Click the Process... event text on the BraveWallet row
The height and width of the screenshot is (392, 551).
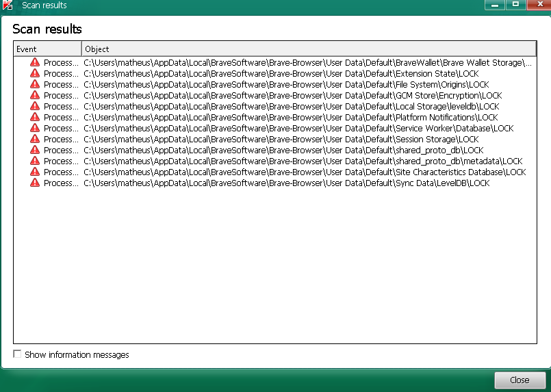coord(61,62)
